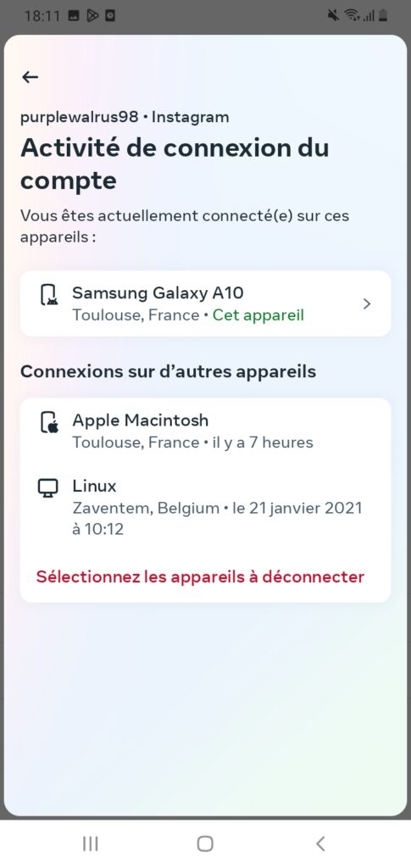Tap the Android system back button

(320, 843)
